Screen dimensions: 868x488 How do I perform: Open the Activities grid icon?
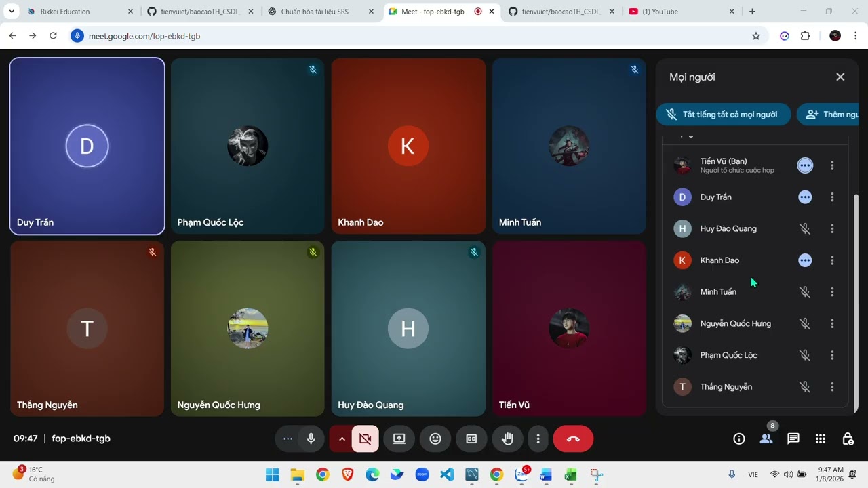pyautogui.click(x=821, y=439)
